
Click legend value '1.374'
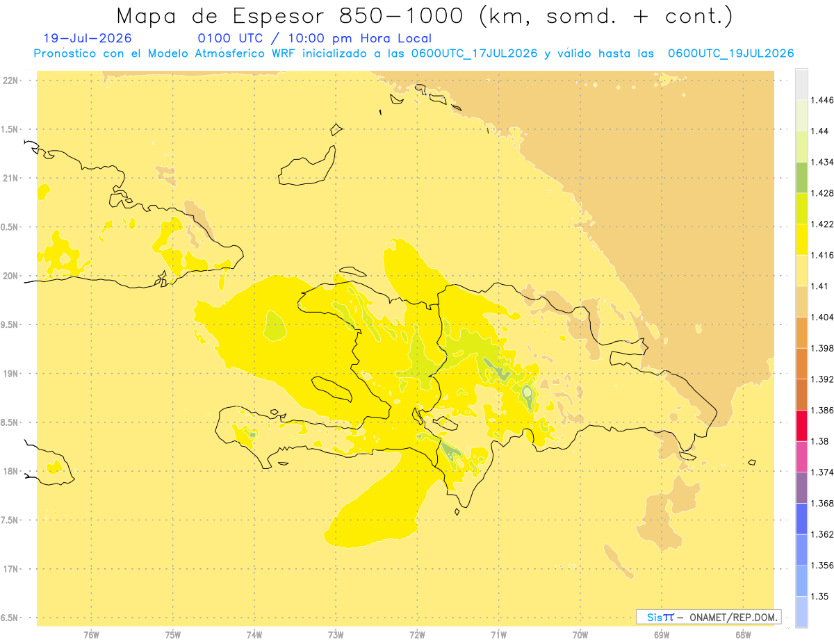(x=823, y=472)
